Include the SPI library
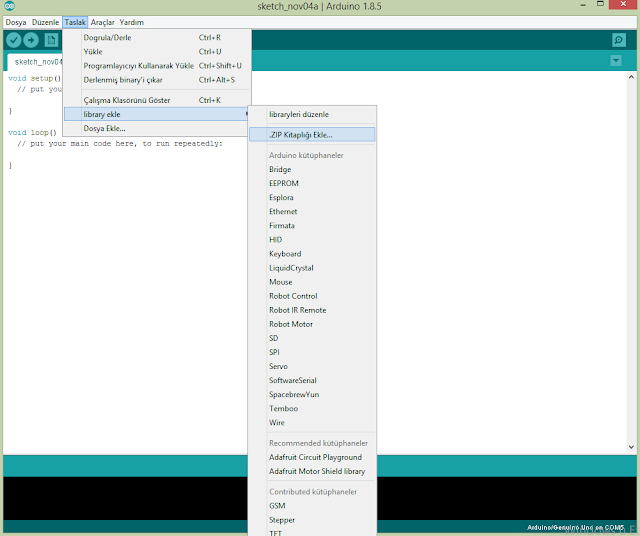This screenshot has height=536, width=640. point(312,352)
